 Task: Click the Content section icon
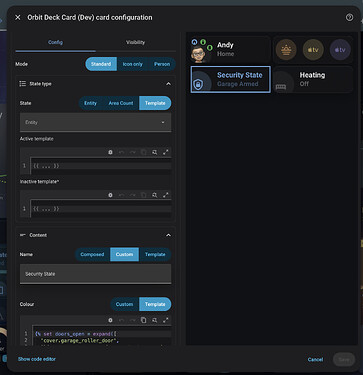coord(23,235)
